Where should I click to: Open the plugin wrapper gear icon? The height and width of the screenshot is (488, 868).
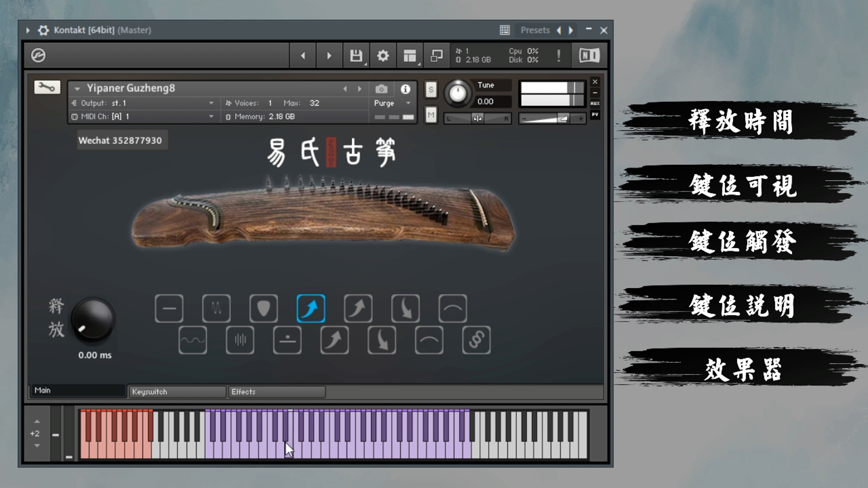[43, 30]
